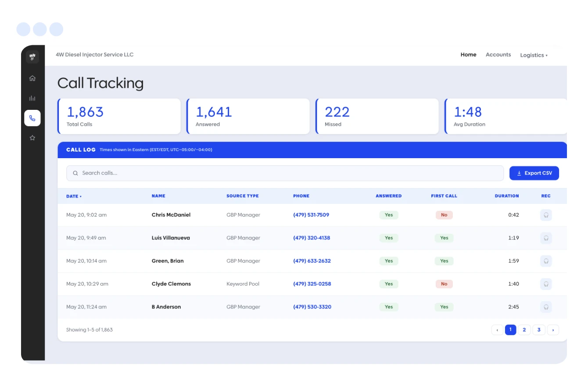Play recording for Luis Villanueva call
Screen dimensions: 588x384
(546, 238)
